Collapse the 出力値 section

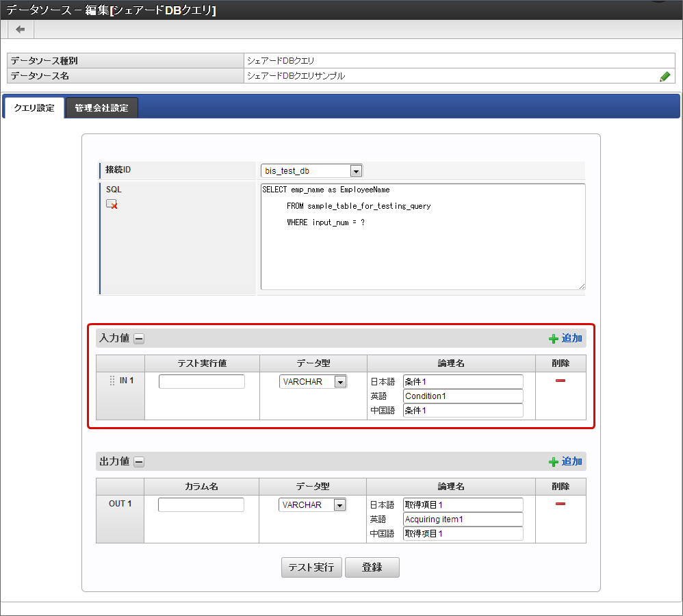(x=139, y=462)
